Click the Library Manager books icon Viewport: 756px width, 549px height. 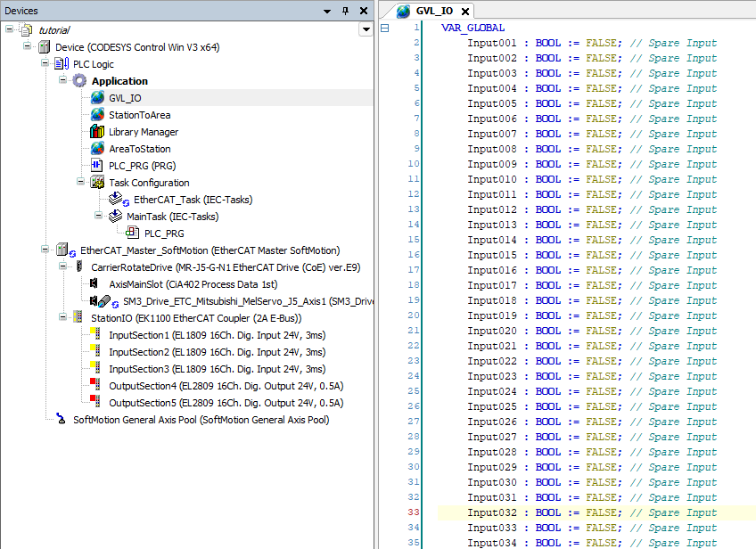pyautogui.click(x=97, y=131)
